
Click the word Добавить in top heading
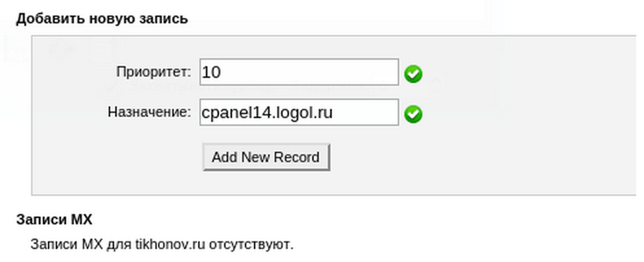point(49,19)
